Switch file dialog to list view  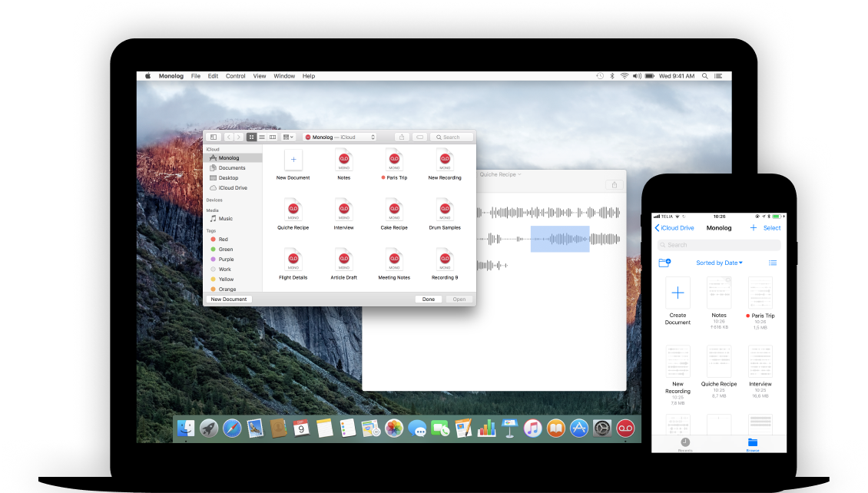262,137
